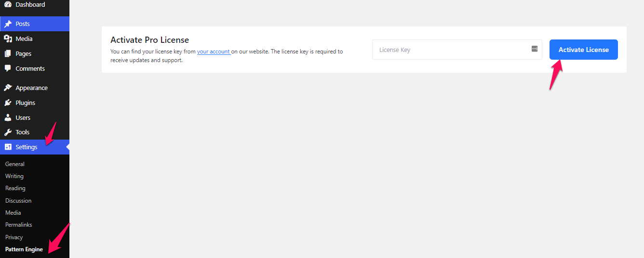
Task: Click the Posts pushpin icon
Action: (8, 24)
